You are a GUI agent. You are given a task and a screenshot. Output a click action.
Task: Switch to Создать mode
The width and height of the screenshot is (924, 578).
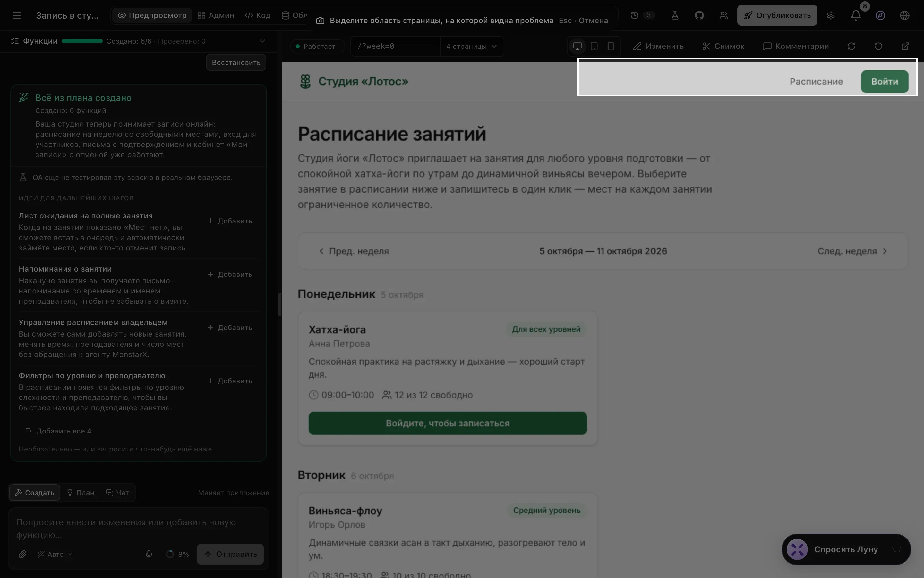(35, 492)
